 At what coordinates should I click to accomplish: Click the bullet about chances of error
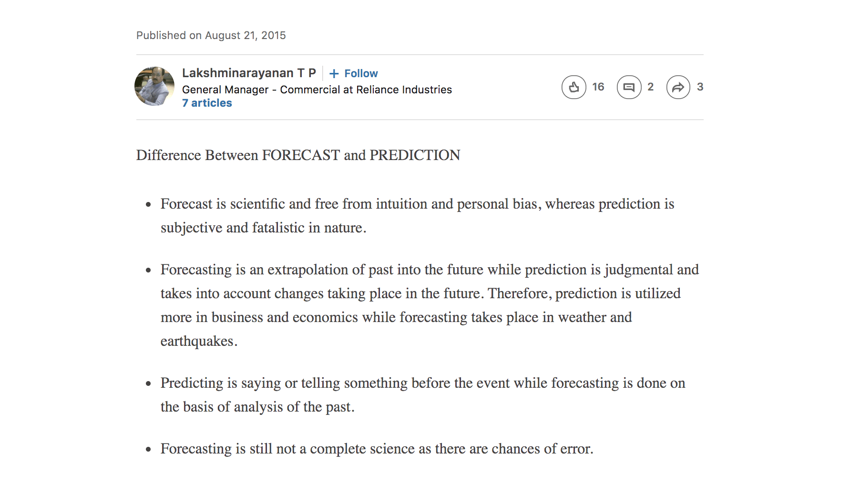(377, 448)
